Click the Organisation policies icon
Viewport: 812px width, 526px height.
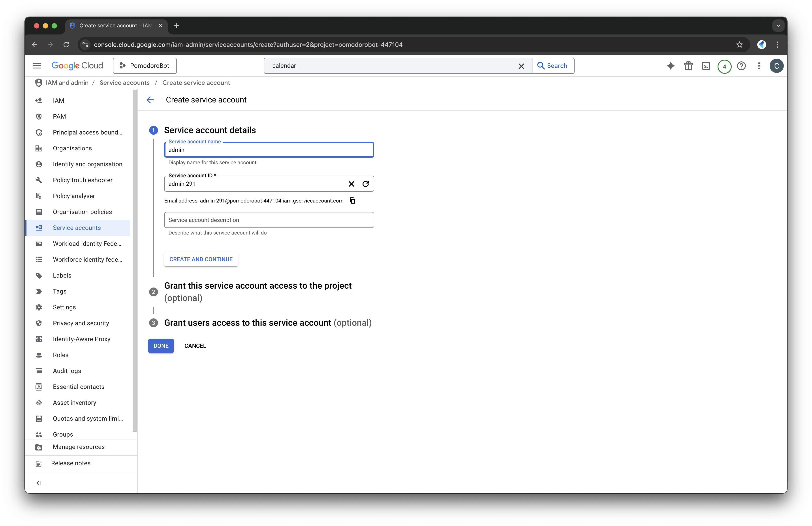pos(39,212)
